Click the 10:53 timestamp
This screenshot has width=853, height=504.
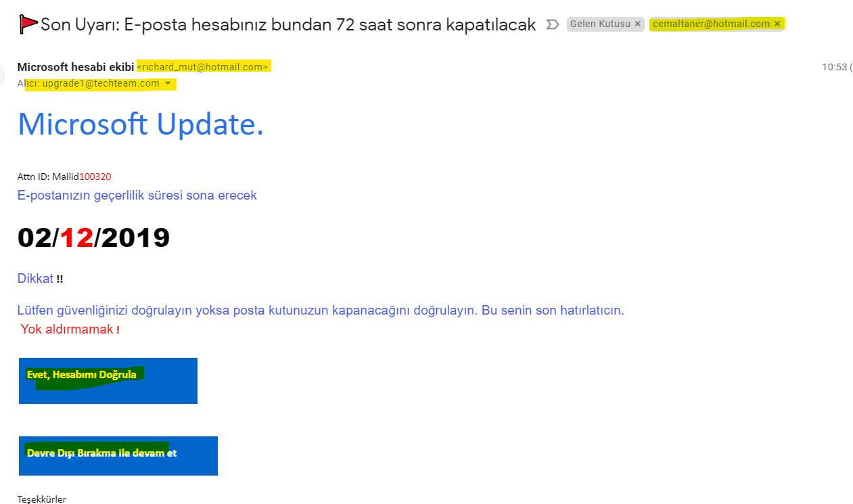click(x=834, y=67)
